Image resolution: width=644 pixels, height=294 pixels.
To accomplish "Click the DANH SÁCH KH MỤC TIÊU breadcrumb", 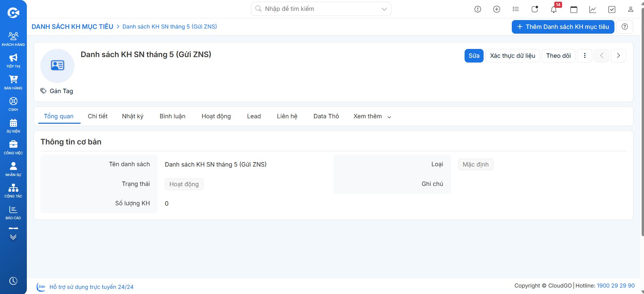I will [x=72, y=27].
